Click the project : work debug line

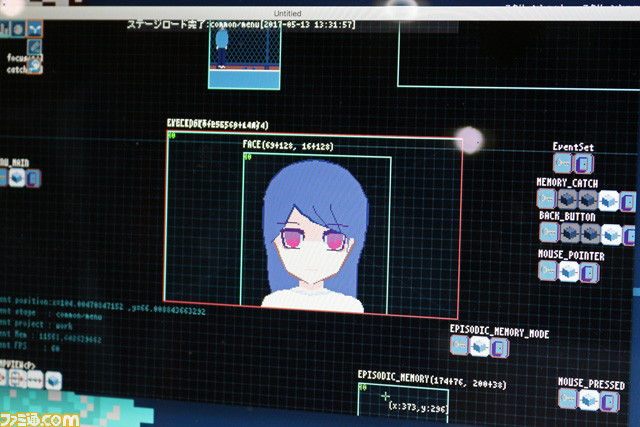pyautogui.click(x=37, y=324)
